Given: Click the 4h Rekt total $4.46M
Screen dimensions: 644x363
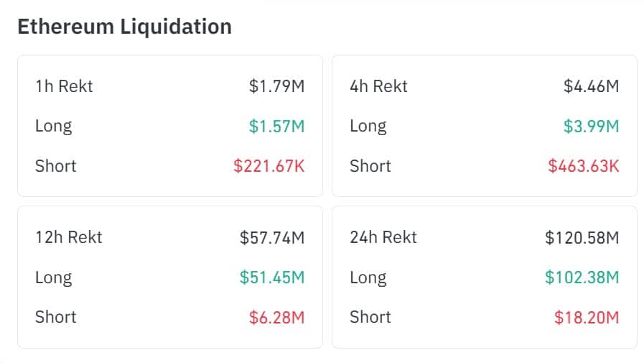Looking at the screenshot, I should click(x=591, y=86).
